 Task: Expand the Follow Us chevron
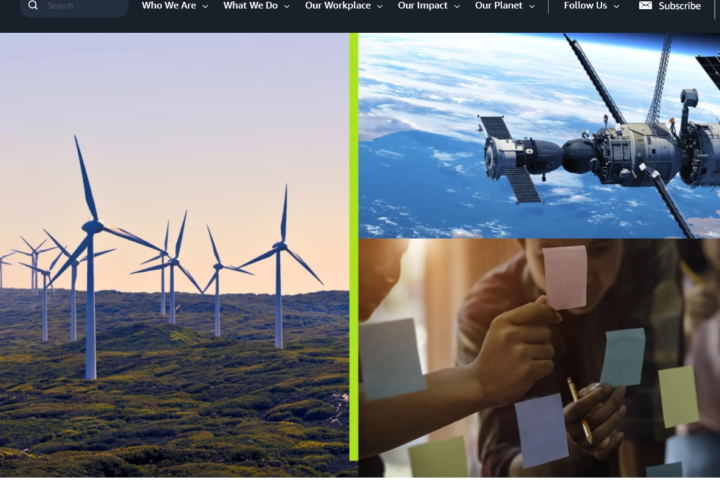tap(616, 6)
